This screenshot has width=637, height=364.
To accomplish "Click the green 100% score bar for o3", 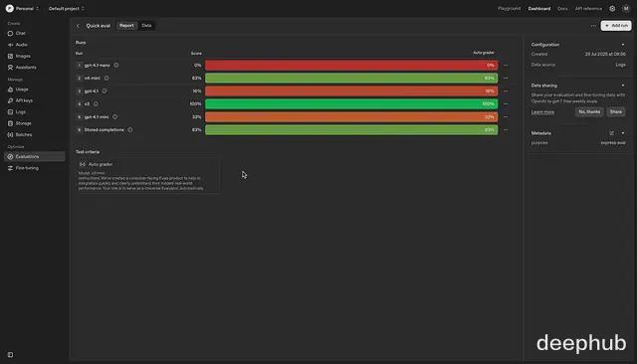I will (351, 103).
